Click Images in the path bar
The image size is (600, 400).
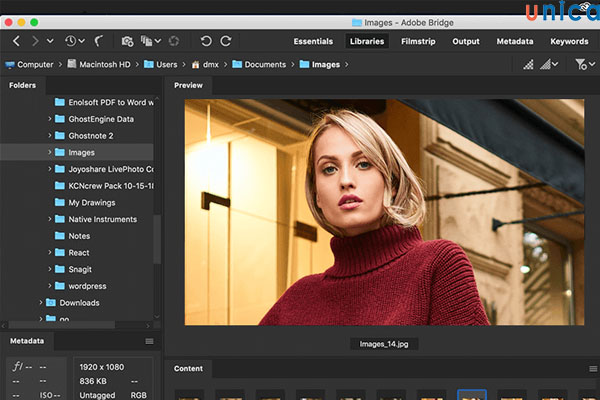[320, 64]
